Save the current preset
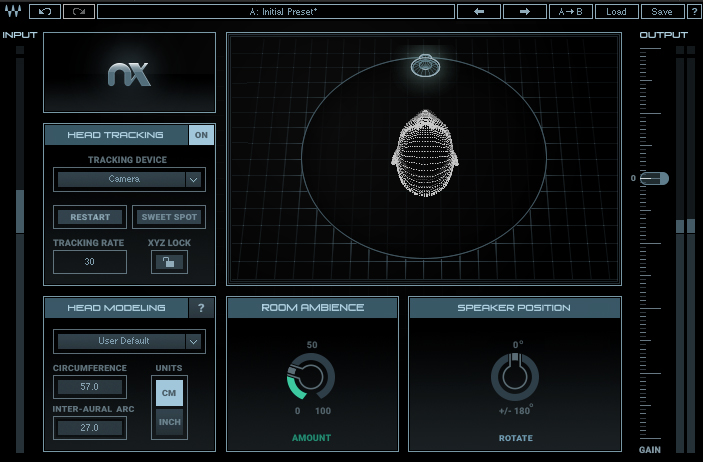 (x=662, y=12)
